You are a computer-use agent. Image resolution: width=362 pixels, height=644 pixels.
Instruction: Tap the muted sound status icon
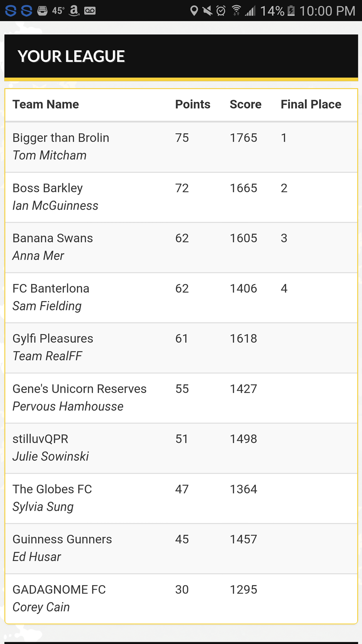[x=207, y=11]
